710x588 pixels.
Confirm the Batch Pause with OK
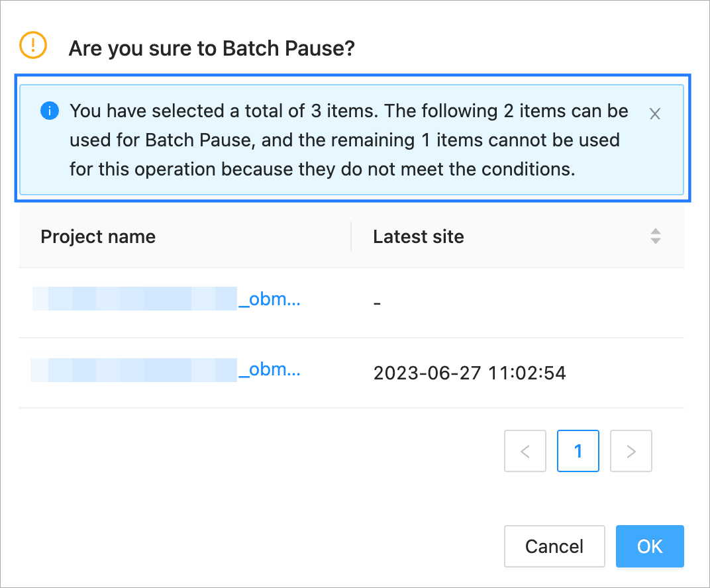click(x=650, y=546)
